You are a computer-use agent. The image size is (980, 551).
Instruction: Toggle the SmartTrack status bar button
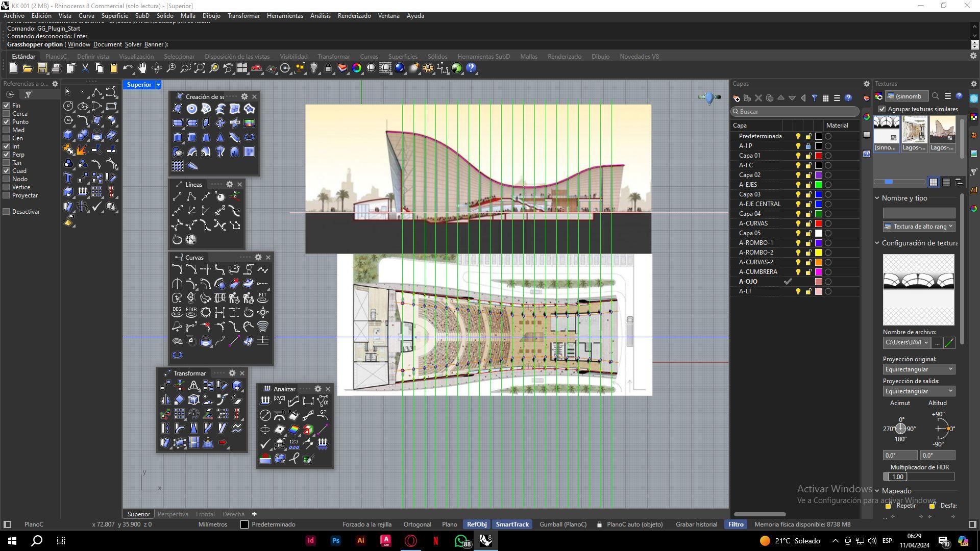512,524
